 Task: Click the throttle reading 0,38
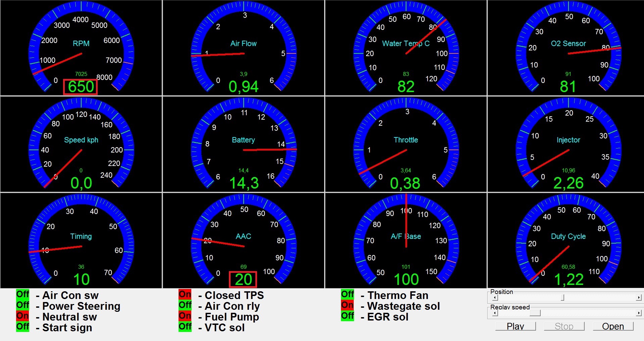point(405,183)
